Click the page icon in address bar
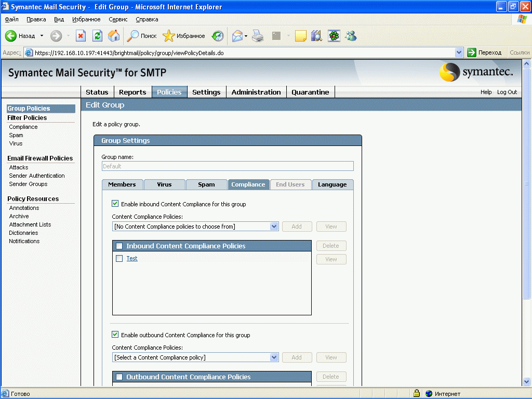Screen dimensions: 532x399 [x=29, y=52]
